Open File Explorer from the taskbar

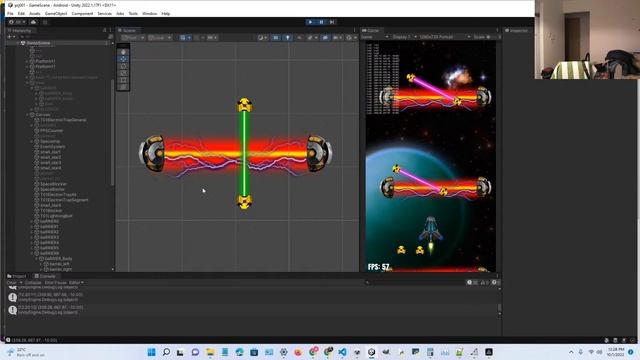click(x=210, y=352)
